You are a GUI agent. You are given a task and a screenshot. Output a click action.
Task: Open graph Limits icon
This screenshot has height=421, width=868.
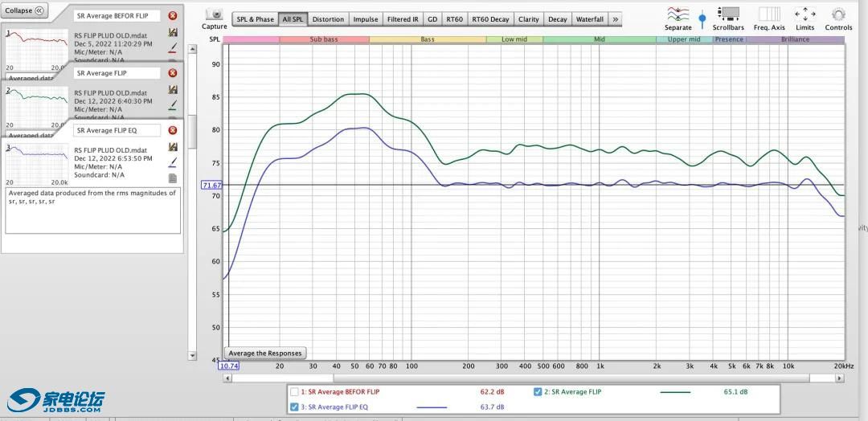tap(805, 14)
